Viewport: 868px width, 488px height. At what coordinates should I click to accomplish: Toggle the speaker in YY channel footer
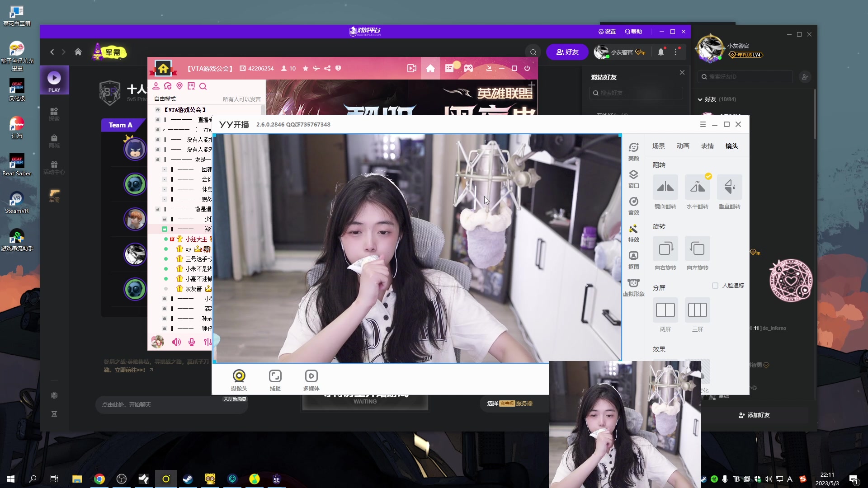tap(176, 342)
